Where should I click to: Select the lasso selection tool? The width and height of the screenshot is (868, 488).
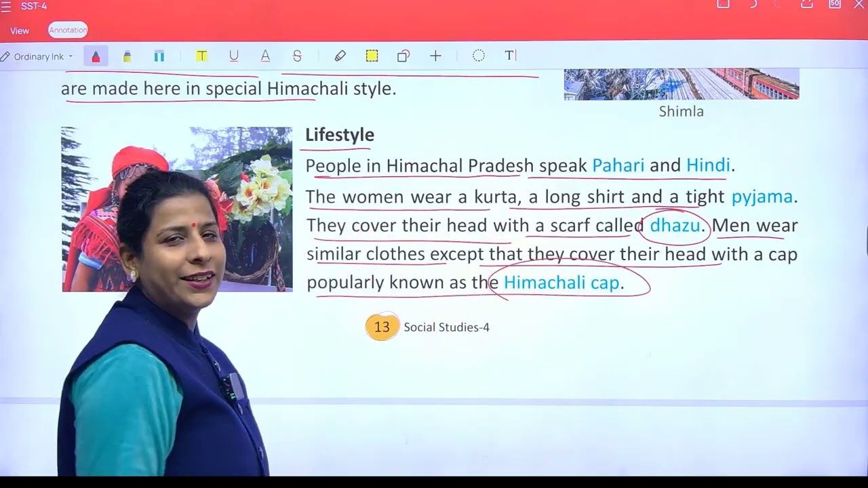coord(479,56)
